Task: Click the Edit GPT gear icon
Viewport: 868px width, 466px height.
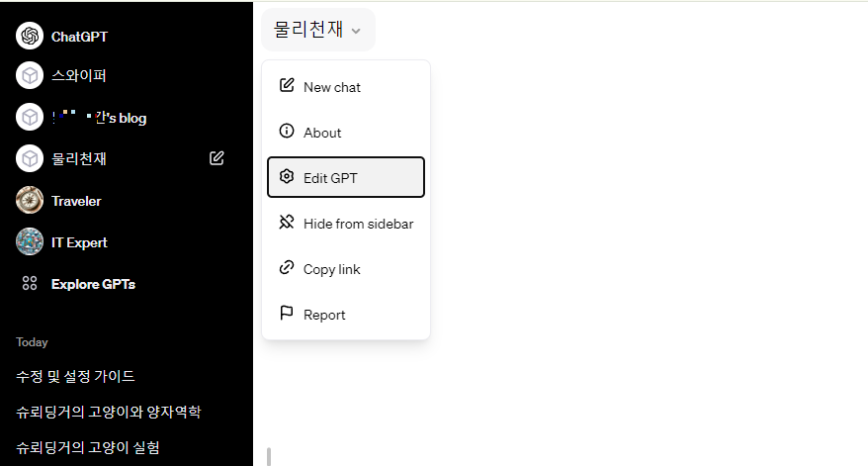Action: click(287, 176)
